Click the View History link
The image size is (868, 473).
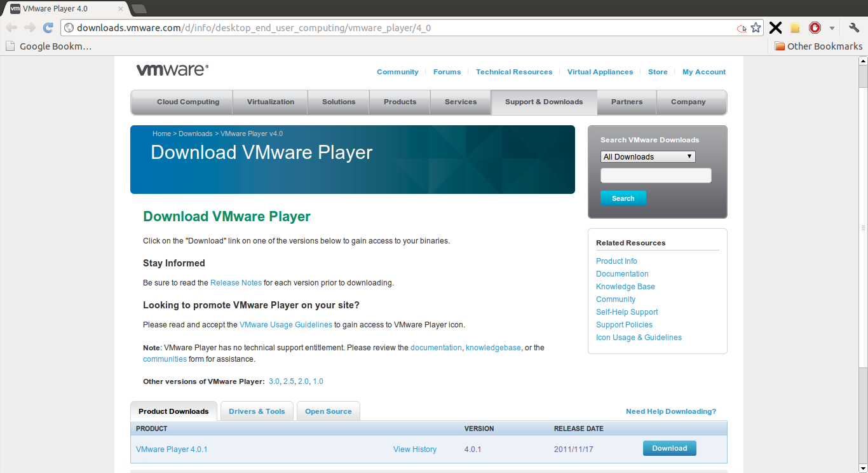415,449
